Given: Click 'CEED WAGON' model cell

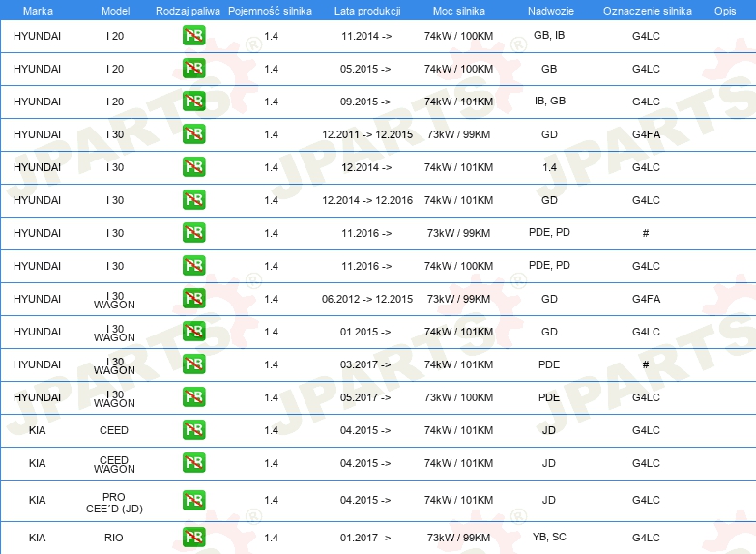Looking at the screenshot, I should (x=114, y=464).
